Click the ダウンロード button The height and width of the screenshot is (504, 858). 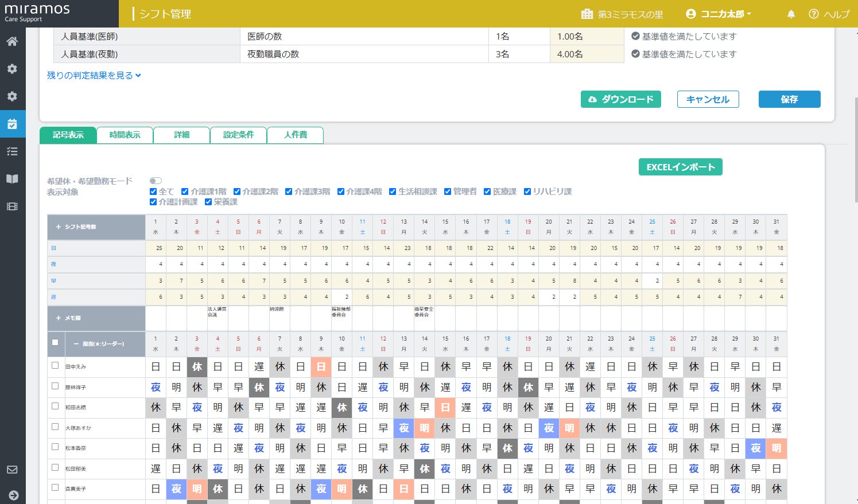(620, 99)
